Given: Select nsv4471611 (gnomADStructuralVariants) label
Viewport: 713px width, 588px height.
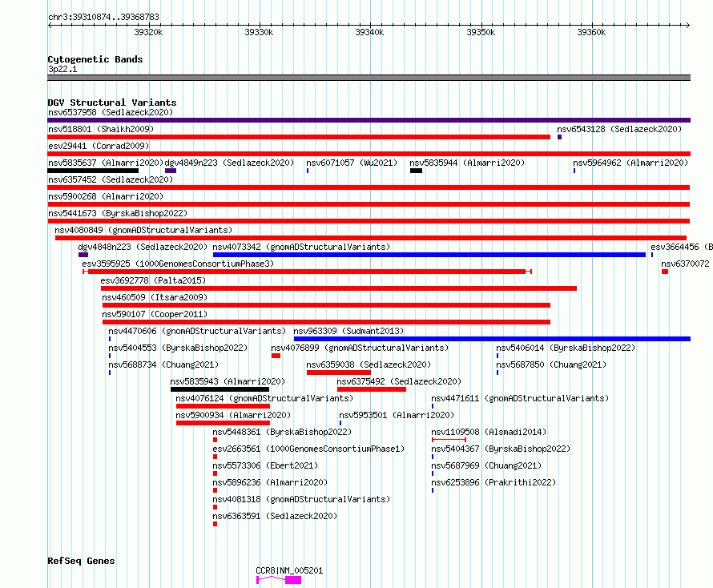Looking at the screenshot, I should (x=520, y=398).
